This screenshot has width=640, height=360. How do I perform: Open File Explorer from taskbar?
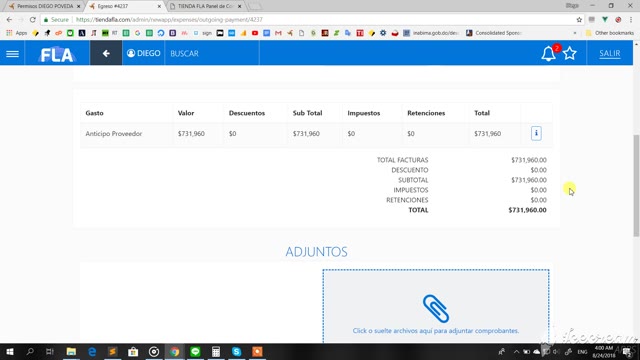(x=71, y=351)
